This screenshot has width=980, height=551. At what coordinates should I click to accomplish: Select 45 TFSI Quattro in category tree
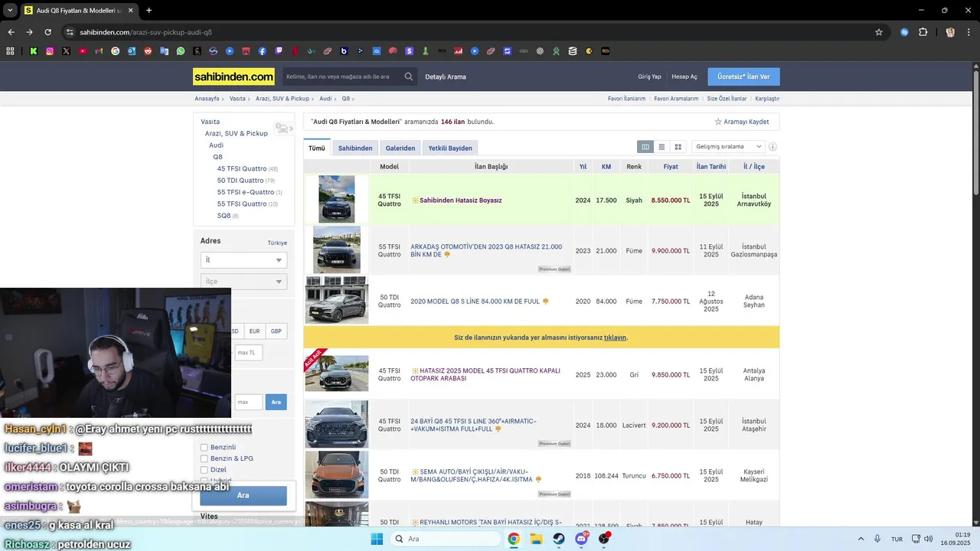pyautogui.click(x=242, y=168)
